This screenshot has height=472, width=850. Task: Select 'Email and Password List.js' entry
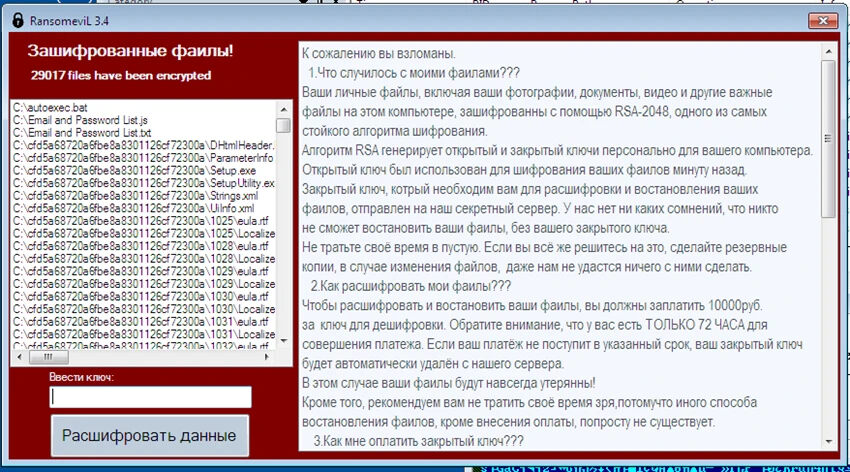[x=81, y=119]
